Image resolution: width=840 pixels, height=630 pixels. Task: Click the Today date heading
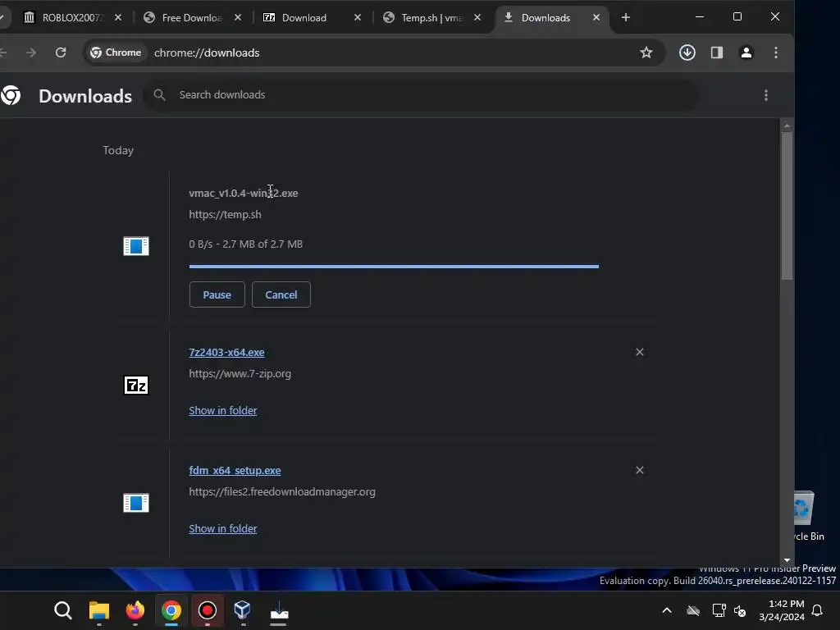[x=118, y=151]
